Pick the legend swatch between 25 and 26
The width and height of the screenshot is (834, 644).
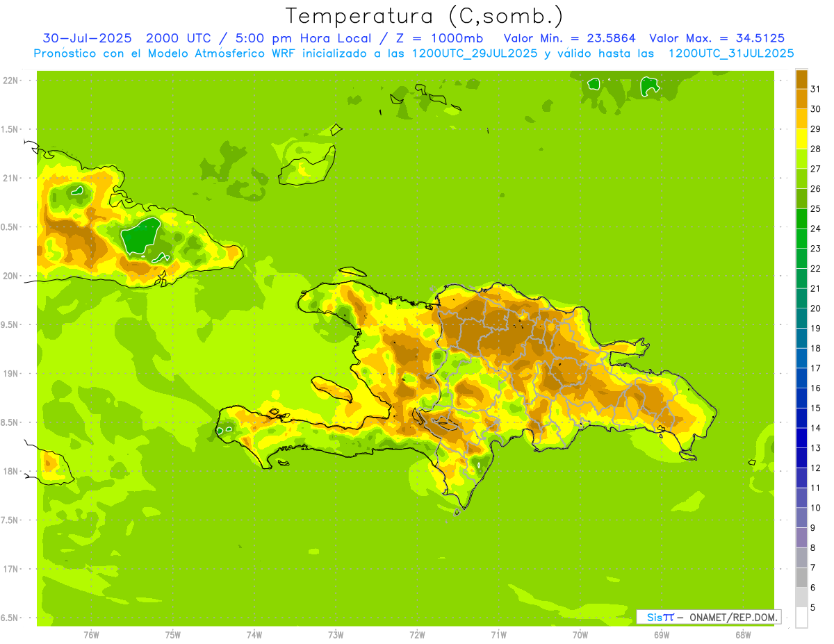[801, 199]
